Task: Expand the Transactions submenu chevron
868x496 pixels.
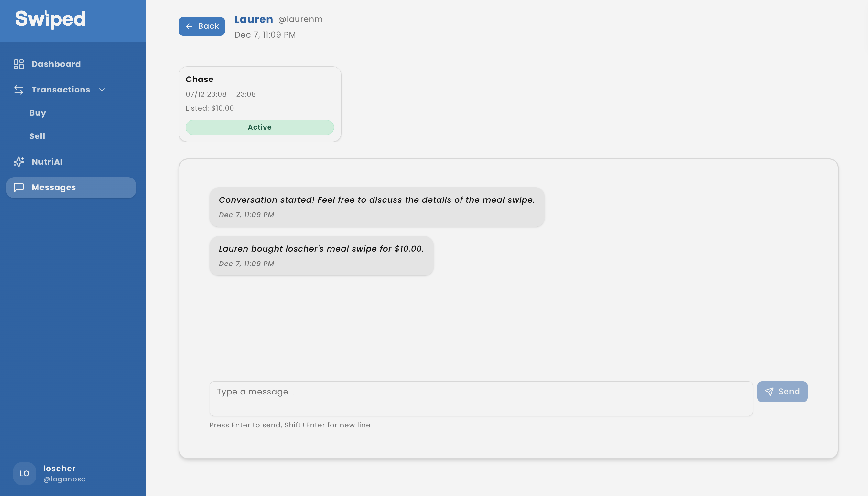Action: click(102, 90)
